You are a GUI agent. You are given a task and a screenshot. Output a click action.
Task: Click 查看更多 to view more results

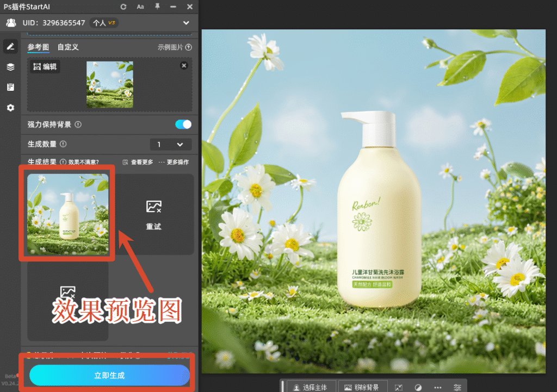(138, 162)
